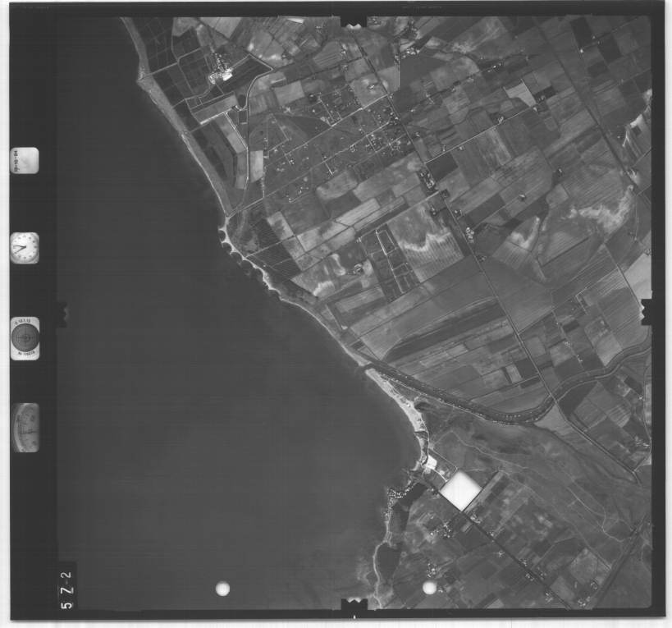This screenshot has height=628, width=672.
Task: Click the white circular spot over the sea
Action: pyautogui.click(x=222, y=588)
